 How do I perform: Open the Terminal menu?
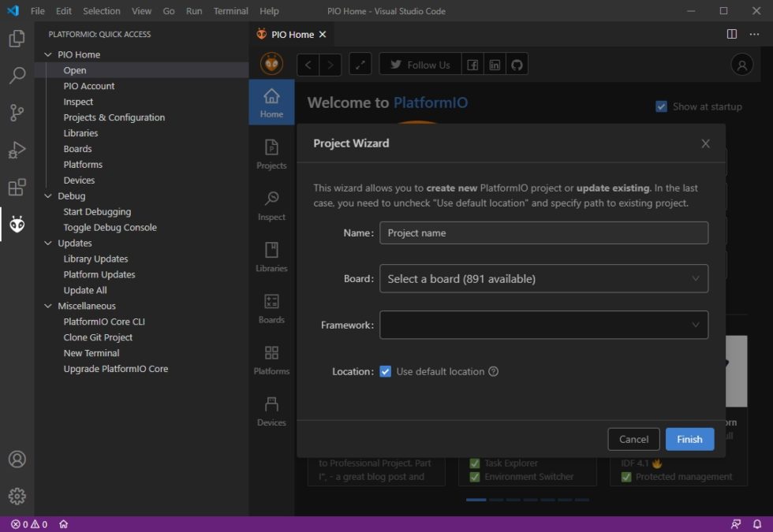point(230,11)
